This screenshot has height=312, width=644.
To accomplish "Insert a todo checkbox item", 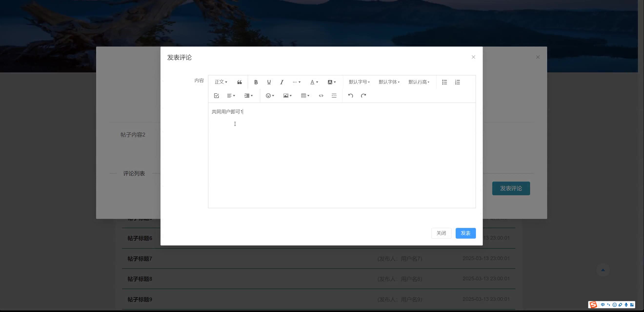I will click(217, 96).
